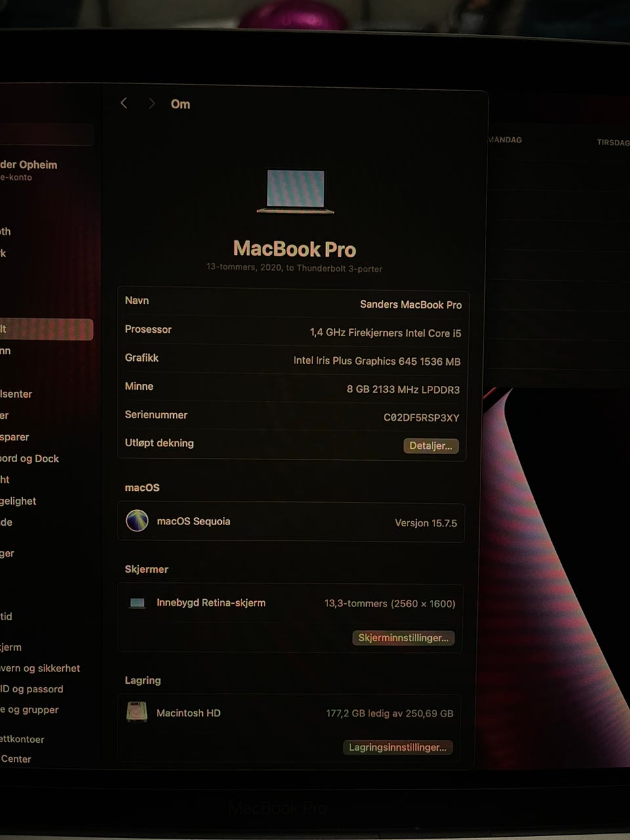
Task: Click 'Intel Iris Plus Graphics 645 1536 MB'
Action: tap(377, 361)
